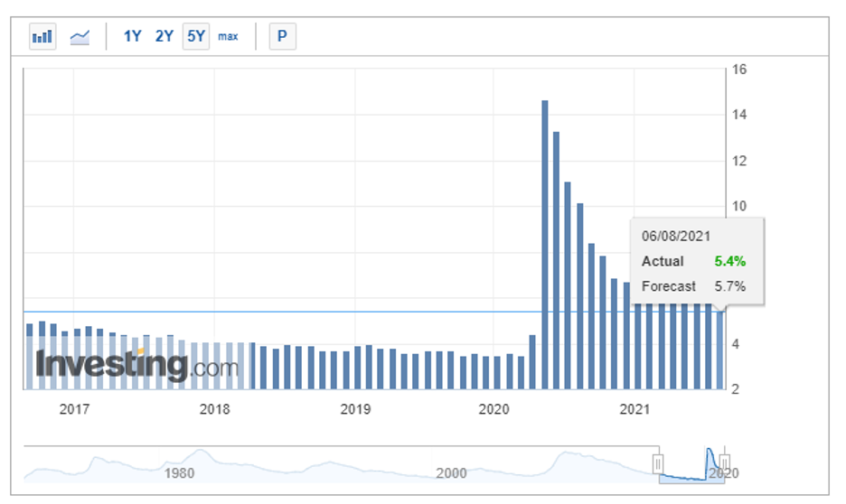Click the 2019 label on the x-axis
Image resolution: width=846 pixels, height=504 pixels.
click(x=355, y=409)
